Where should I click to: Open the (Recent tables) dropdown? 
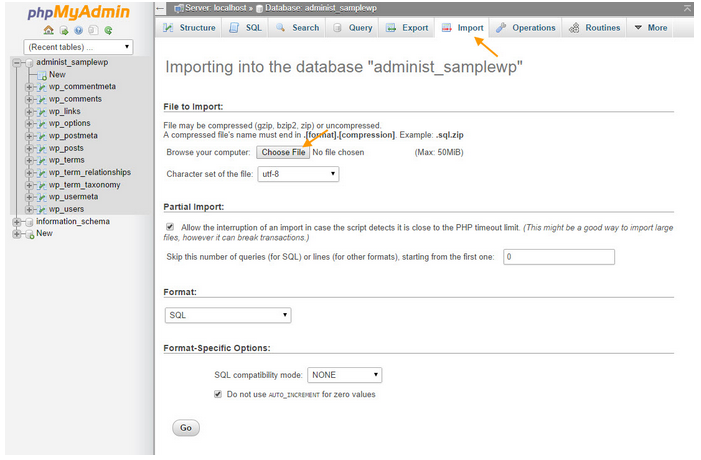point(78,47)
